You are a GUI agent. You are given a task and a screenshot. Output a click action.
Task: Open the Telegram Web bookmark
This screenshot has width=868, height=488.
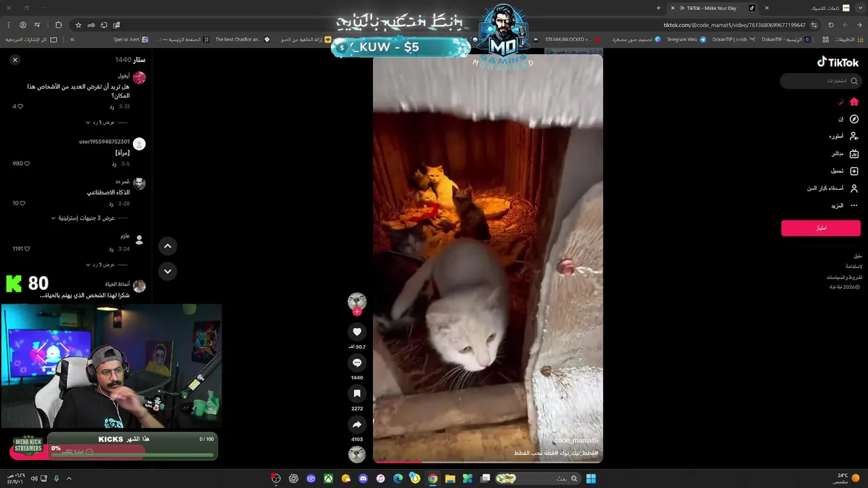coord(686,39)
